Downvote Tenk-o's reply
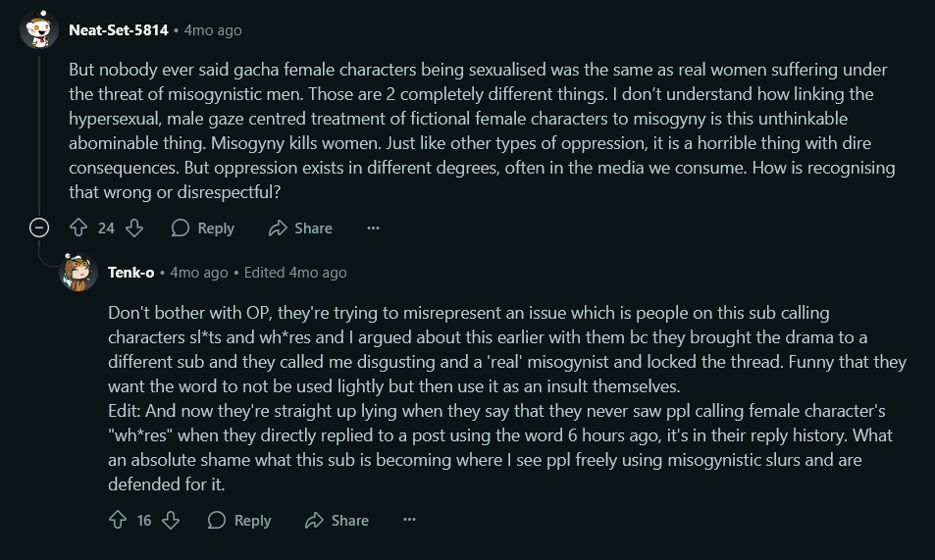 click(171, 520)
